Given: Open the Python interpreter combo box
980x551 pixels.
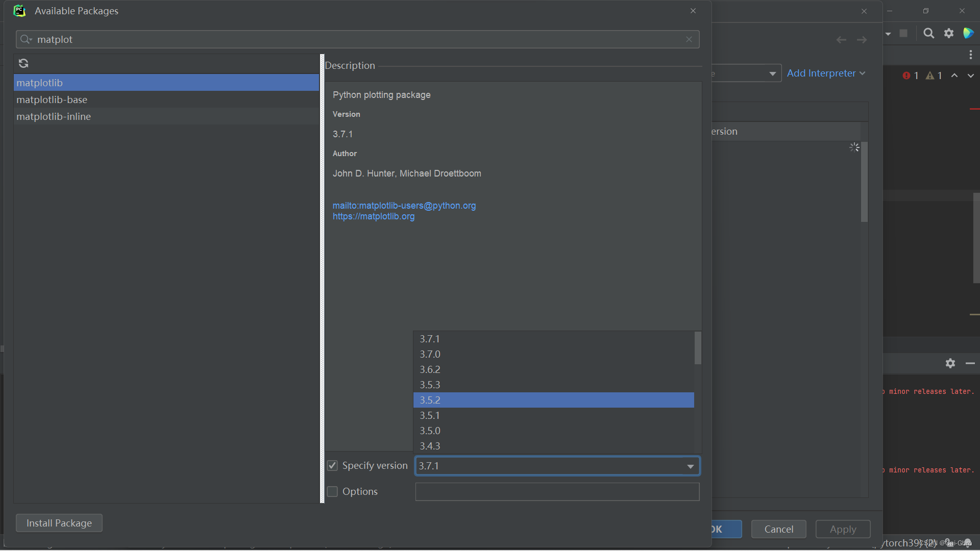Looking at the screenshot, I should point(746,73).
